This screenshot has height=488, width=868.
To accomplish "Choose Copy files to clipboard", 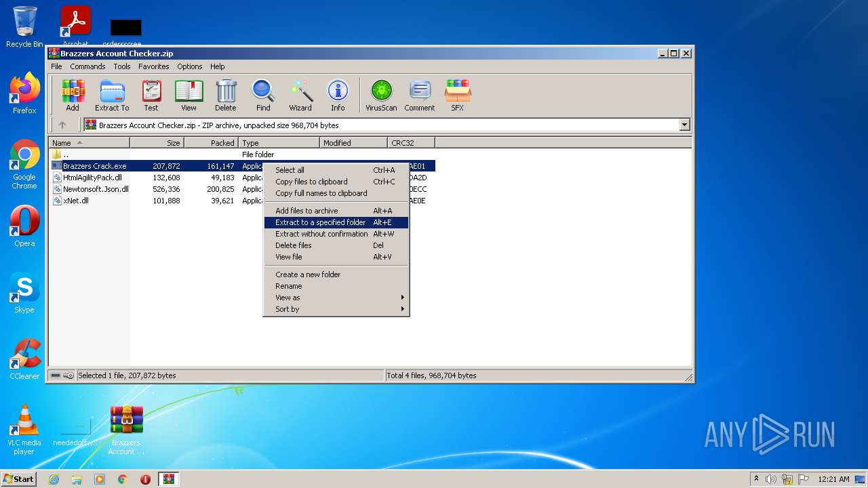I will coord(336,182).
